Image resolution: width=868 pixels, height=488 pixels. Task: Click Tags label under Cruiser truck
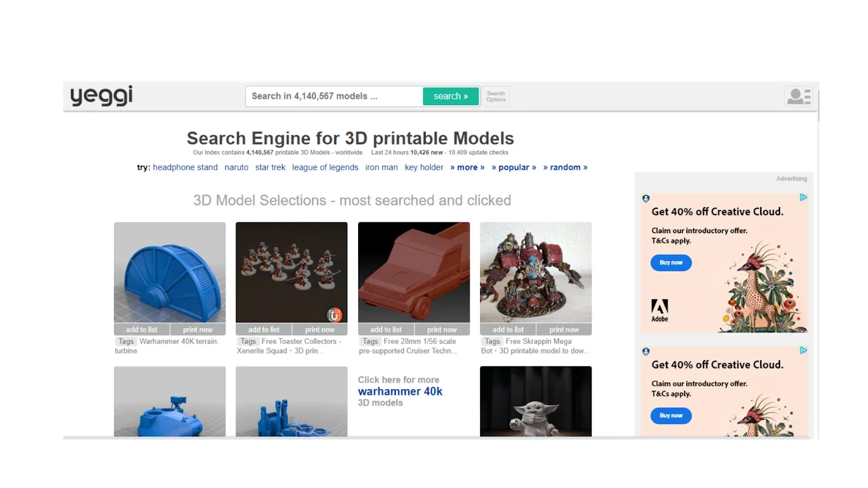point(371,341)
